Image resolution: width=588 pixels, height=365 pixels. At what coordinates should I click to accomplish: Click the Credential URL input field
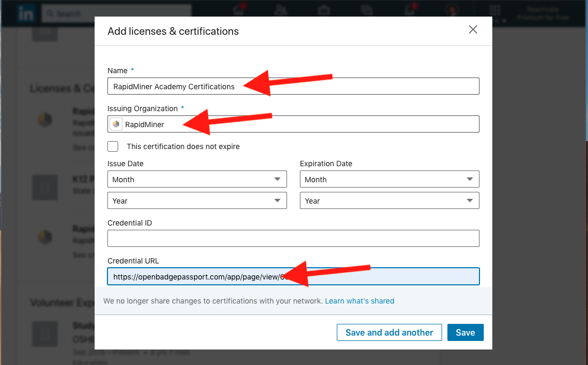tap(293, 277)
